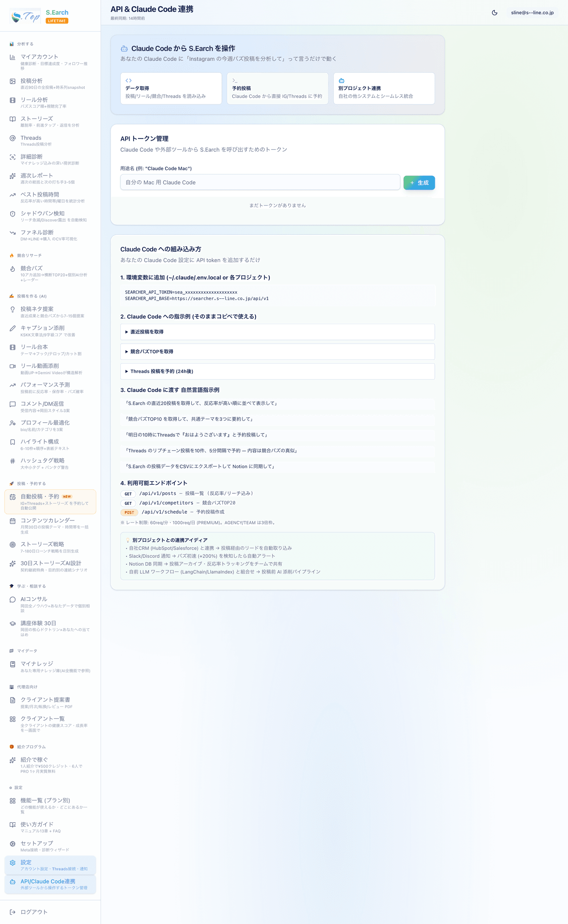Expand the 競合バズTOPを取得 example

277,352
